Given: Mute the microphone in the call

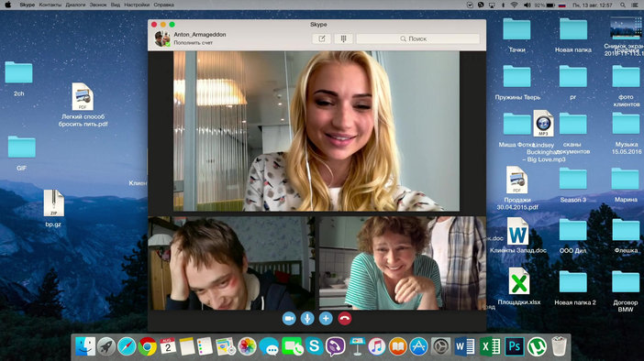Looking at the screenshot, I should coord(307,319).
